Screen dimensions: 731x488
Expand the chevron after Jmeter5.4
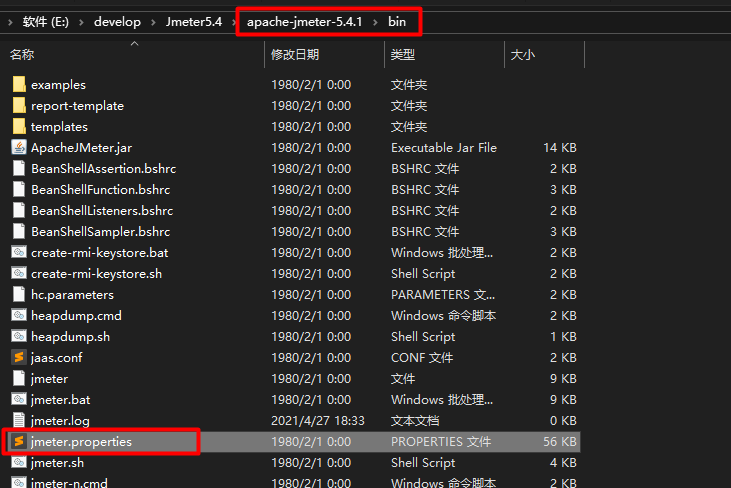pos(234,22)
